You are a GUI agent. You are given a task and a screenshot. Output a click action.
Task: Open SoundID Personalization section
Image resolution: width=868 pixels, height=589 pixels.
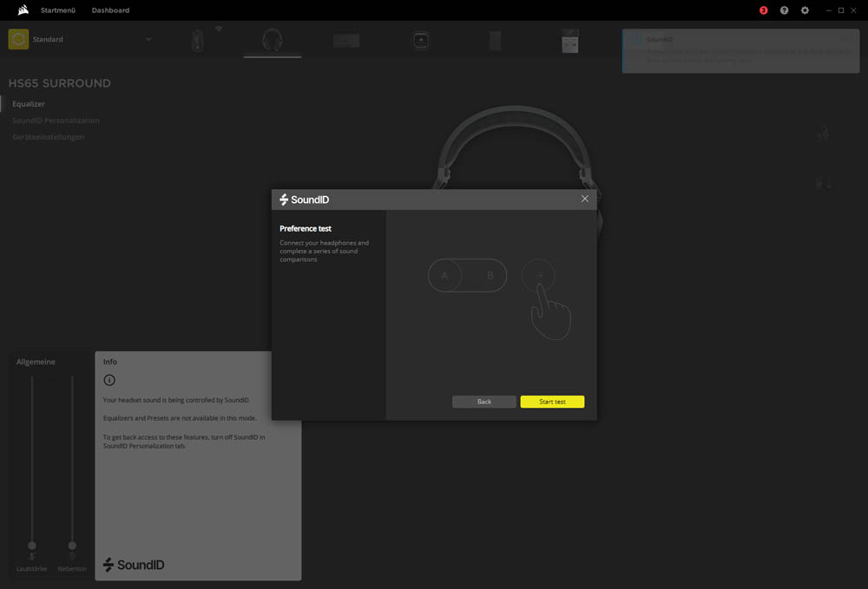coord(56,121)
